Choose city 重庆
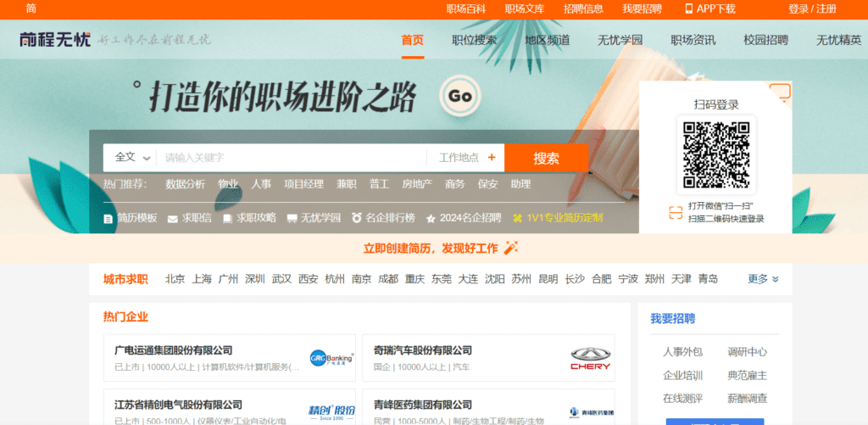The height and width of the screenshot is (425, 868). tap(415, 279)
